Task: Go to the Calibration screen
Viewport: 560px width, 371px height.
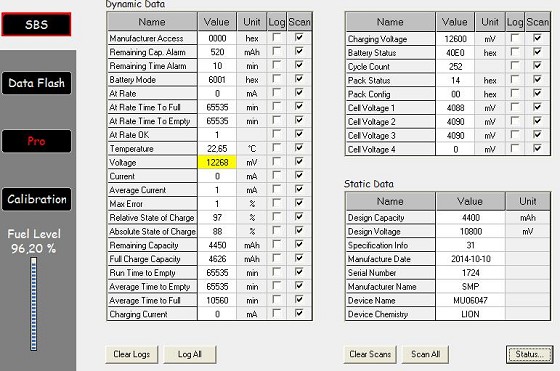Action: coord(36,199)
